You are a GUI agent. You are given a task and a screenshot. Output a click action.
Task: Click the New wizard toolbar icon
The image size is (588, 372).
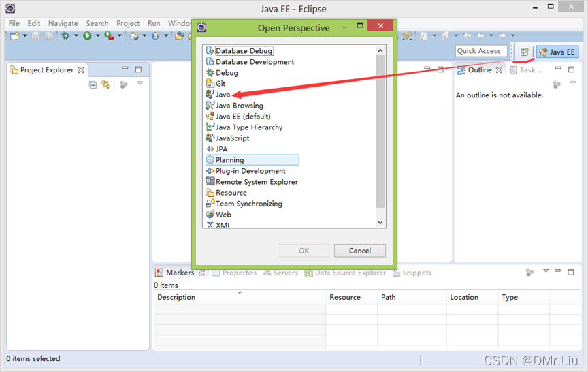tap(14, 35)
